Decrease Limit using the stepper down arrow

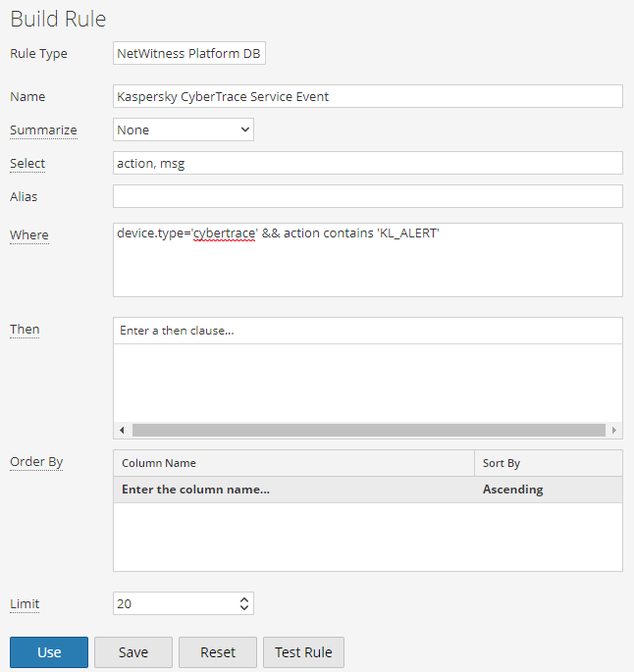point(244,609)
